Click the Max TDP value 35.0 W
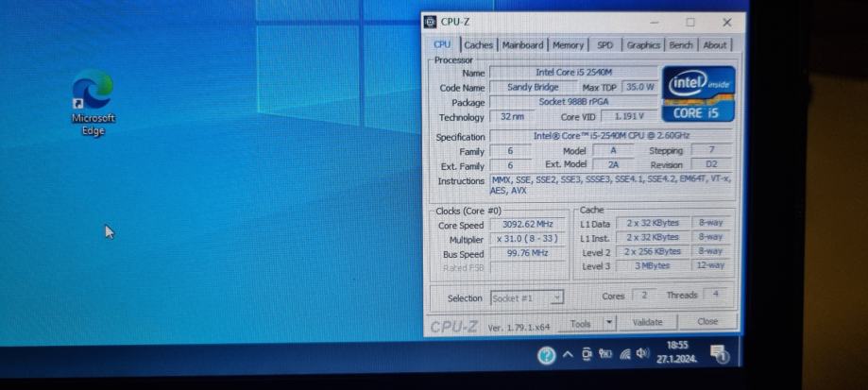The height and width of the screenshot is (390, 868). [640, 87]
